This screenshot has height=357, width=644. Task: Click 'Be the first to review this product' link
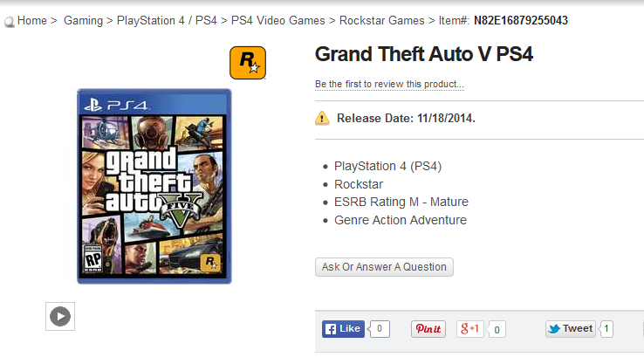click(389, 84)
